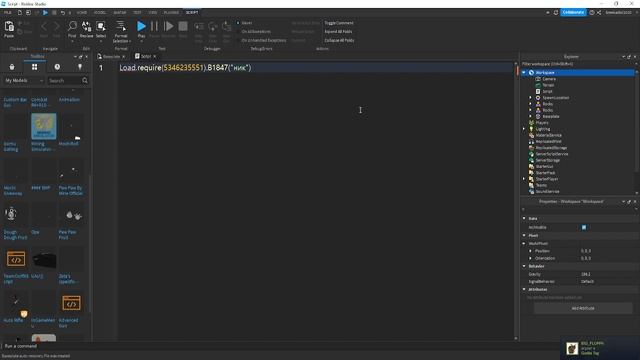640x360 pixels.
Task: Select On All Exceptions radio option
Action: [x=238, y=31]
